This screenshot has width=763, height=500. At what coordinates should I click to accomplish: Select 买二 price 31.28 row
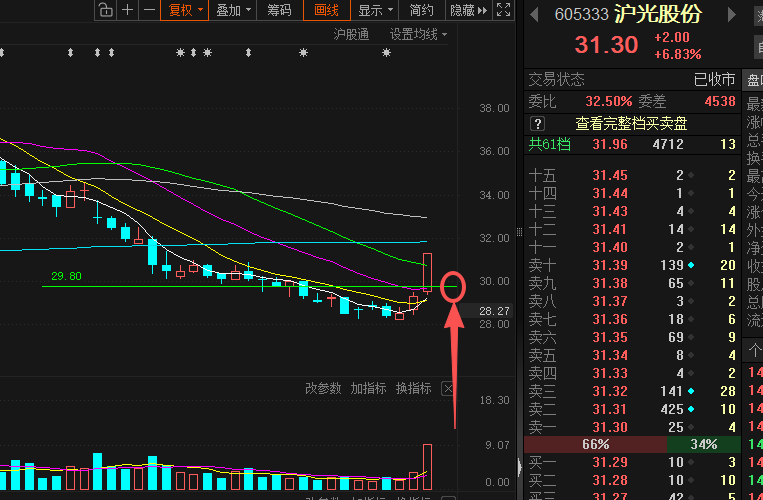click(x=632, y=480)
